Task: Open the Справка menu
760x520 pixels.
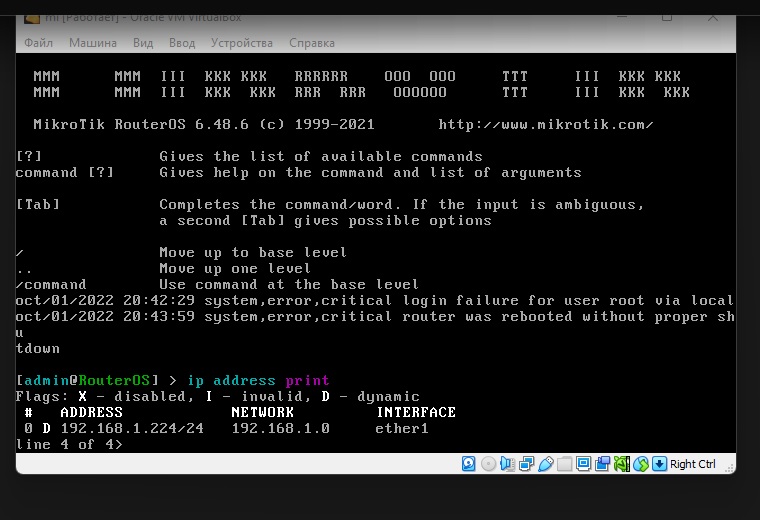Action: click(312, 43)
